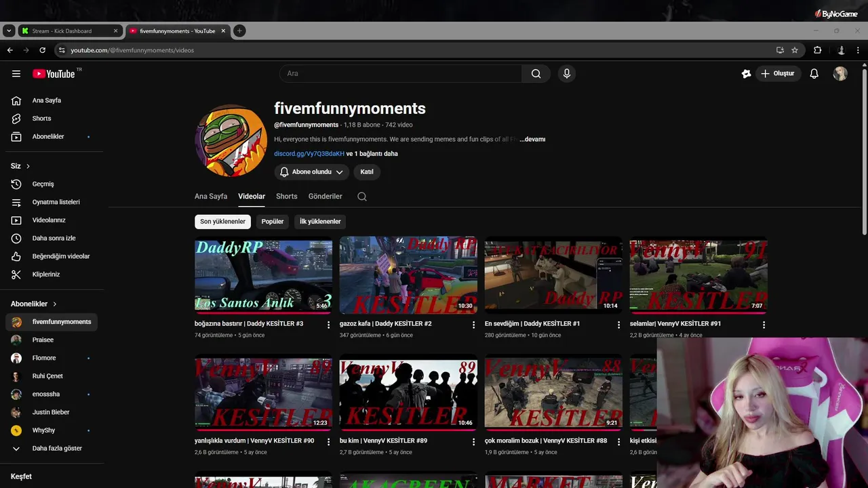Select the Videolar channel tab
The image size is (868, 488).
(x=252, y=197)
